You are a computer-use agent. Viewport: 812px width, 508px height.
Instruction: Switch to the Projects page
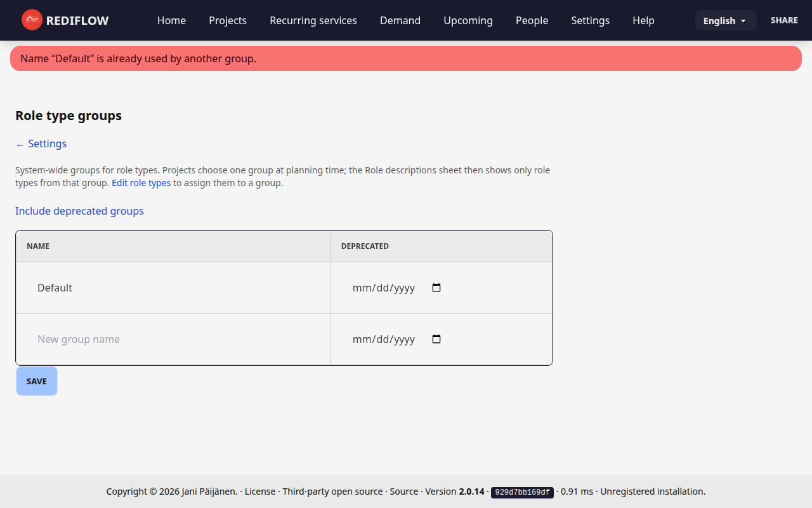coord(228,20)
